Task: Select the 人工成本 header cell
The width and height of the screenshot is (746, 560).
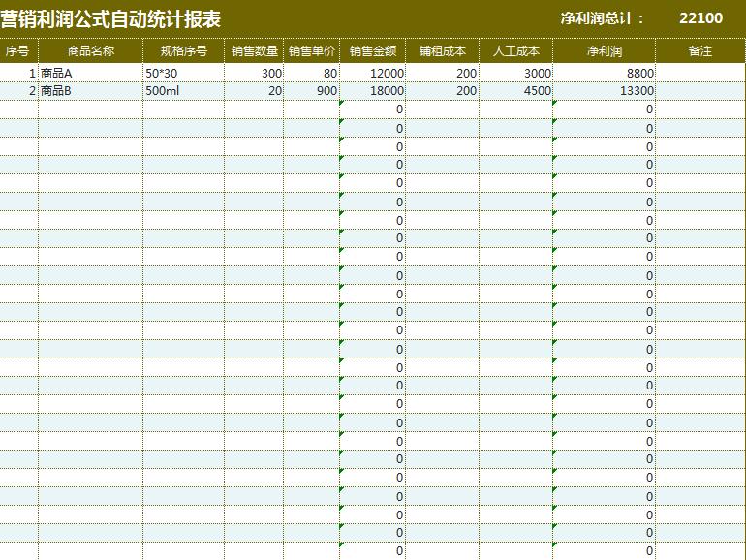Action: tap(515, 51)
